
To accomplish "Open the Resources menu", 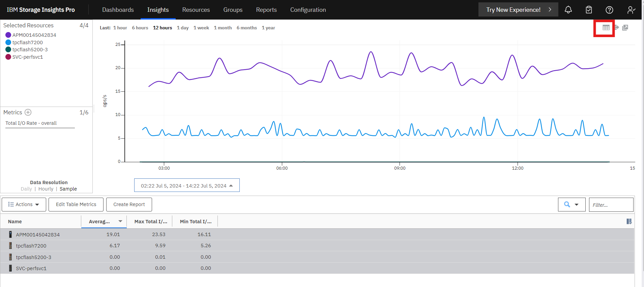I will point(196,10).
